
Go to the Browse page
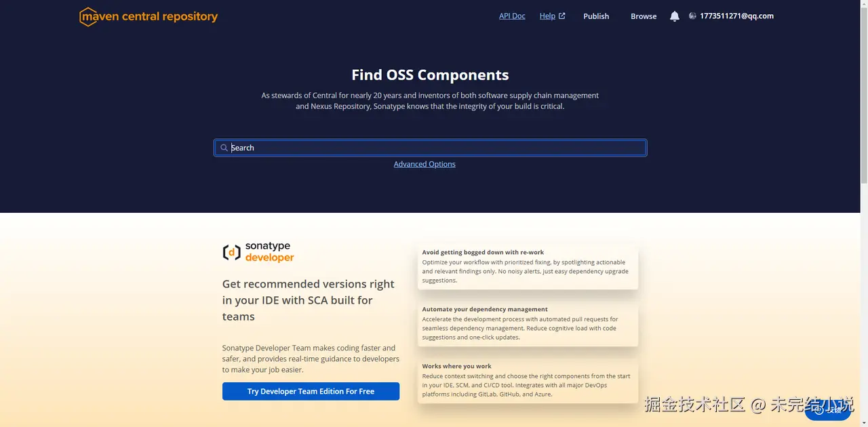pyautogui.click(x=644, y=16)
